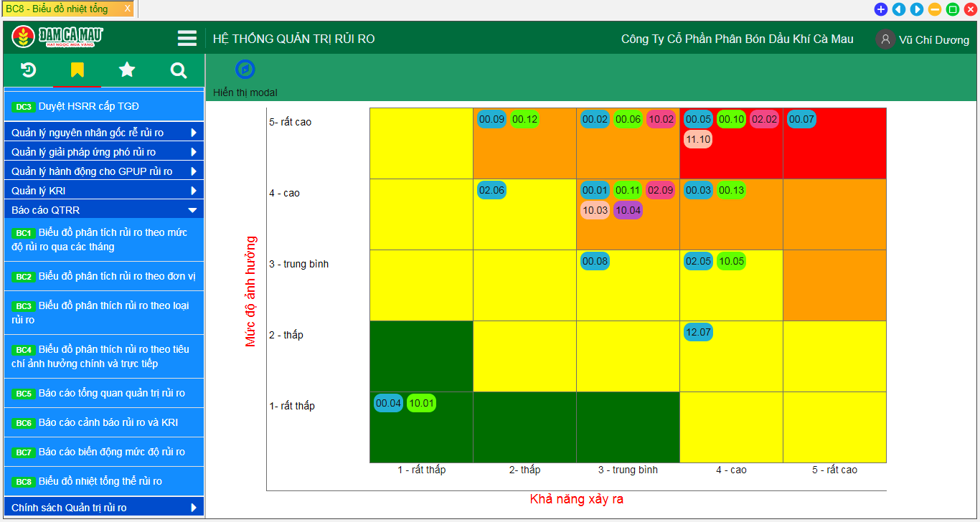Open risk tag 10.01
980x522 pixels.
422,403
